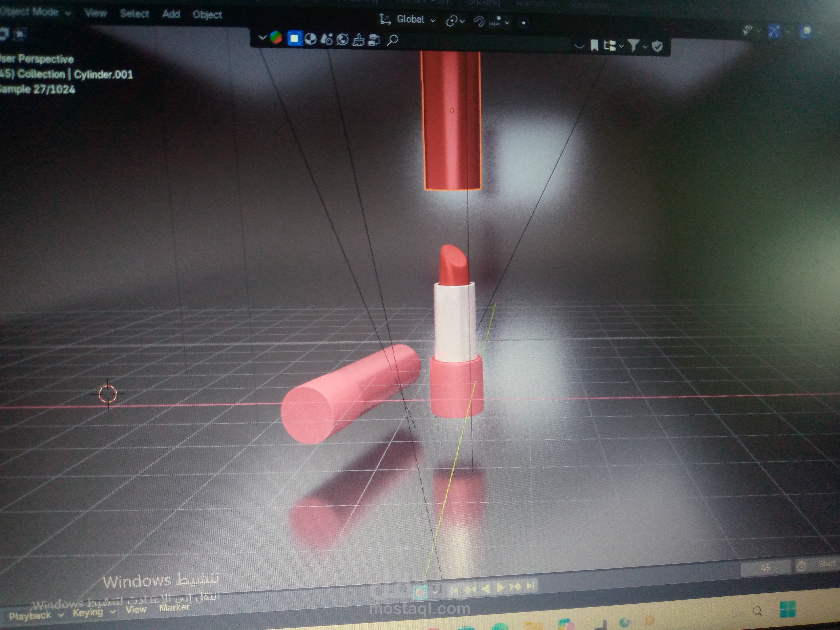The height and width of the screenshot is (630, 840).
Task: Click the half-shaded sphere icon
Action: pos(311,39)
